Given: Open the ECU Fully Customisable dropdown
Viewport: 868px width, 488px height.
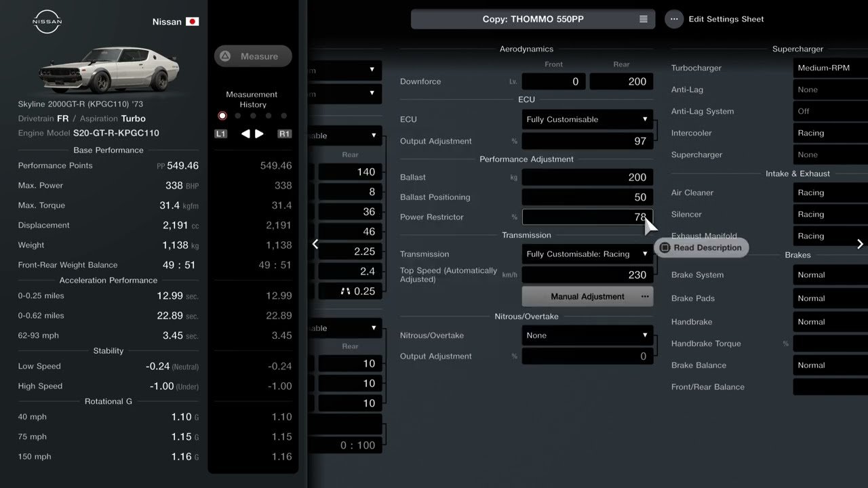Looking at the screenshot, I should [x=587, y=119].
